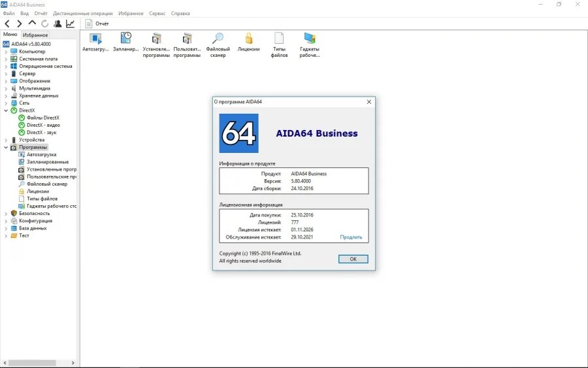The width and height of the screenshot is (588, 368).
Task: Select Операционная система in the tree
Action: click(x=45, y=66)
